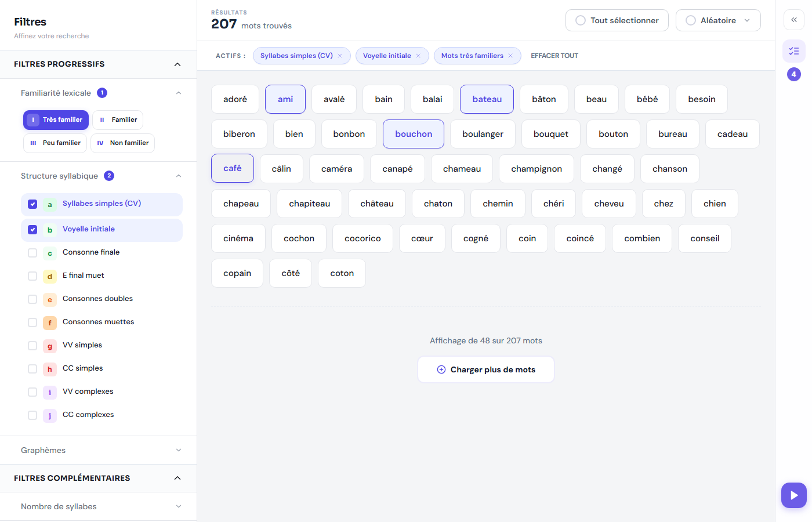Open the selected words checklist icon
The height and width of the screenshot is (522, 812).
point(794,51)
